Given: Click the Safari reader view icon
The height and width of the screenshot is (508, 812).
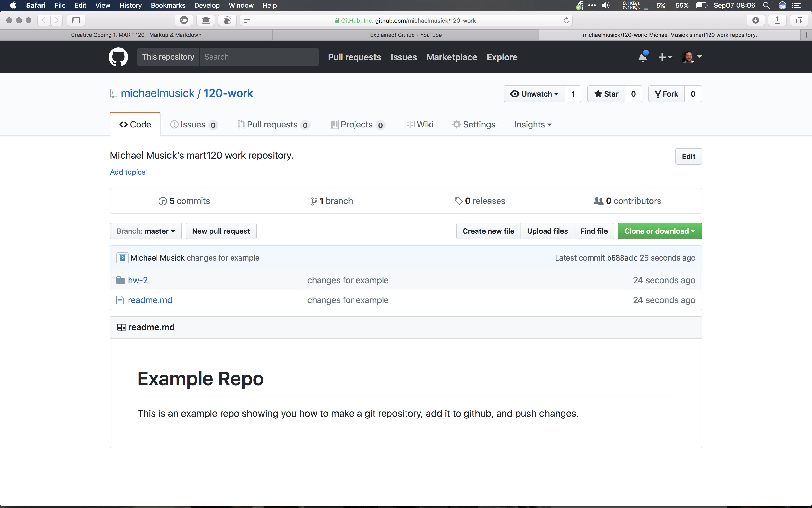Looking at the screenshot, I should 247,21.
